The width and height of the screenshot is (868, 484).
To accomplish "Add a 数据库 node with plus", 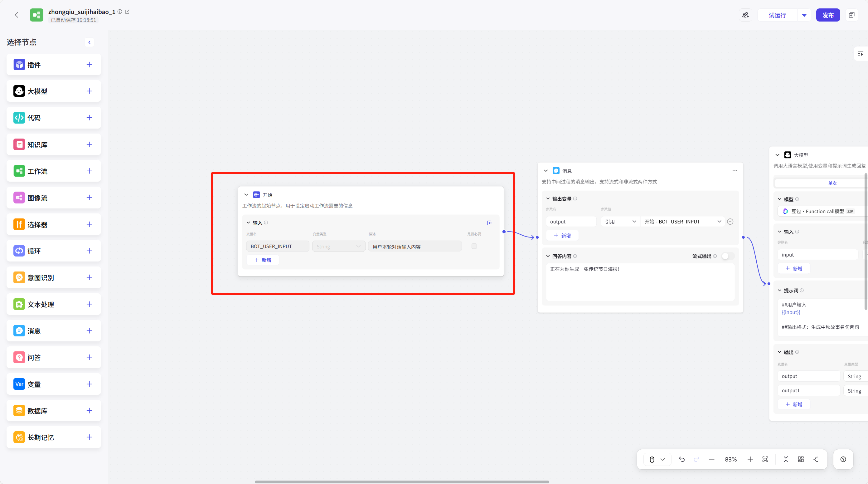I will click(x=89, y=411).
